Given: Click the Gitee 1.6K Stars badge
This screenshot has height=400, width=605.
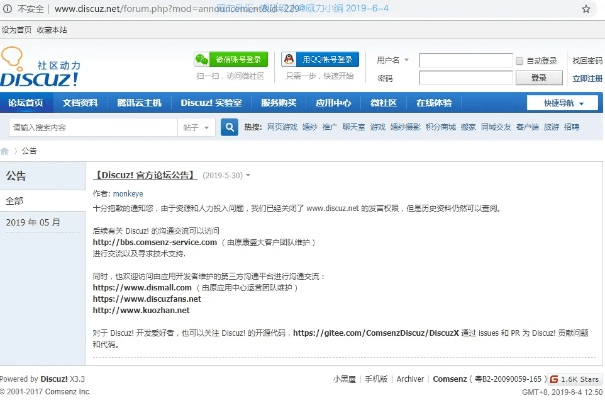Looking at the screenshot, I should (574, 379).
